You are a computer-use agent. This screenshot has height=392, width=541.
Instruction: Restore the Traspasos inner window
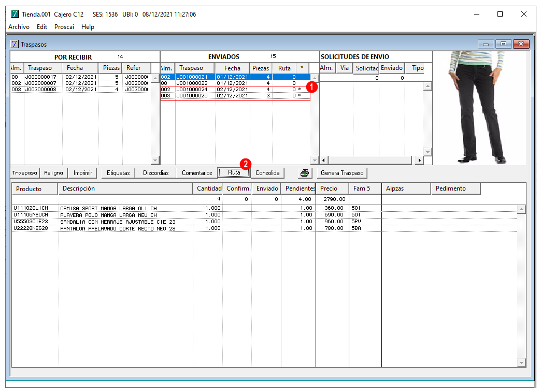(x=503, y=44)
